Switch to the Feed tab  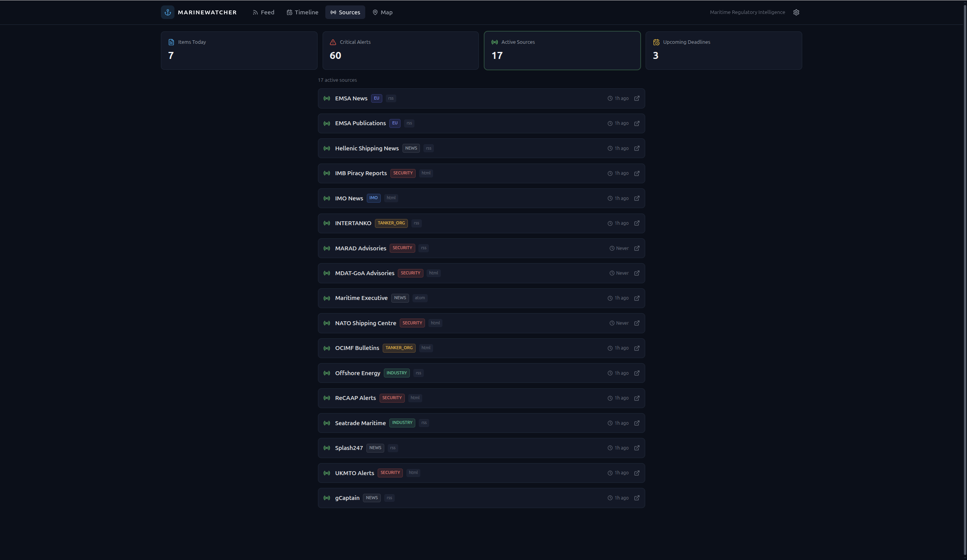coord(263,12)
